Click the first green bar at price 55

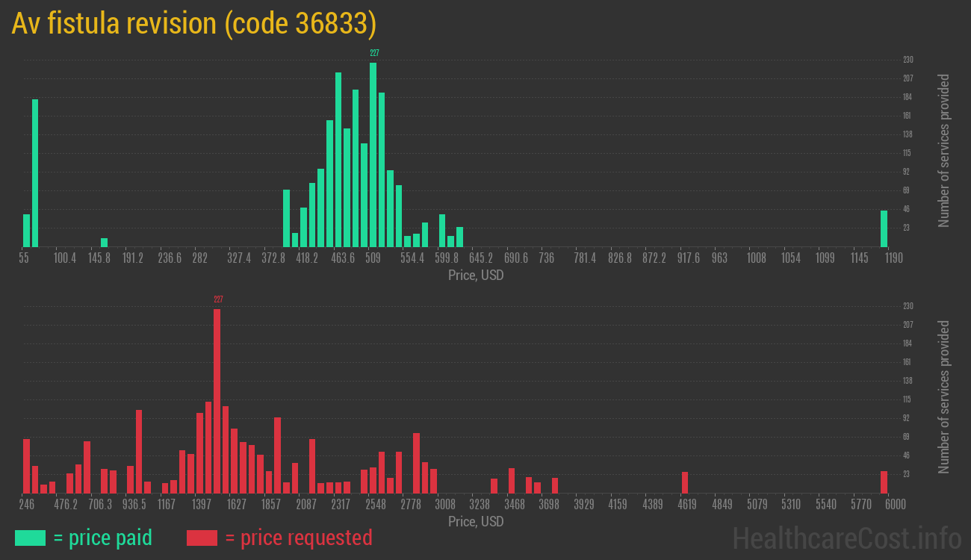pos(27,230)
